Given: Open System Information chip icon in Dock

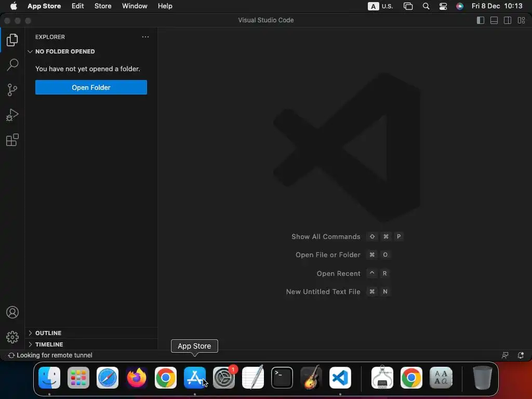Looking at the screenshot, I should [x=382, y=378].
